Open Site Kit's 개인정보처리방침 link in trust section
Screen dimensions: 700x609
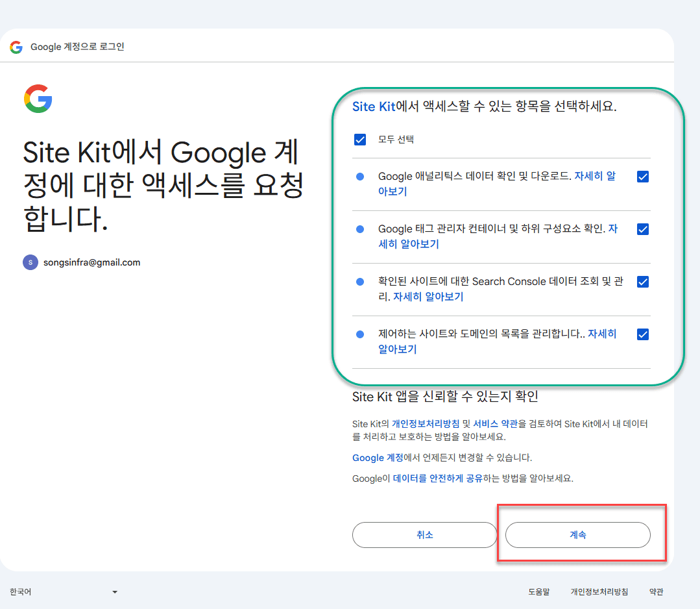coord(425,424)
